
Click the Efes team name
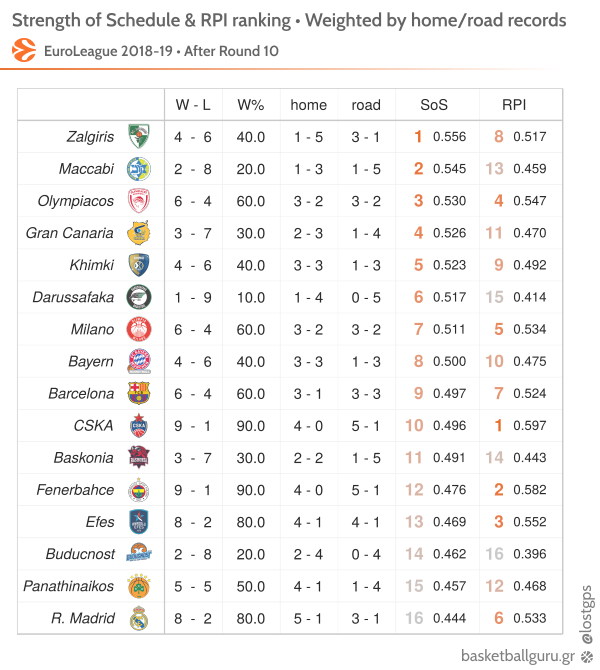(100, 522)
